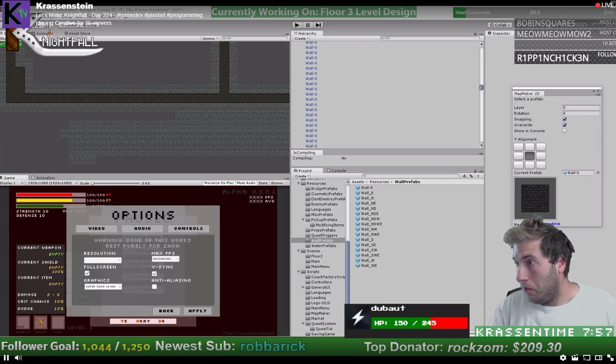Pause the Unity editor playback
This screenshot has height=364, width=616.
coord(307,25)
